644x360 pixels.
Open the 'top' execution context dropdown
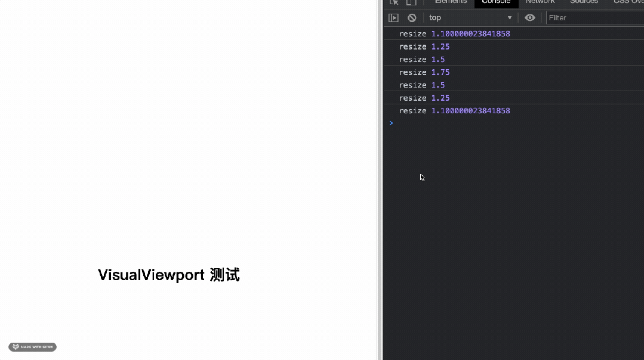(435, 17)
